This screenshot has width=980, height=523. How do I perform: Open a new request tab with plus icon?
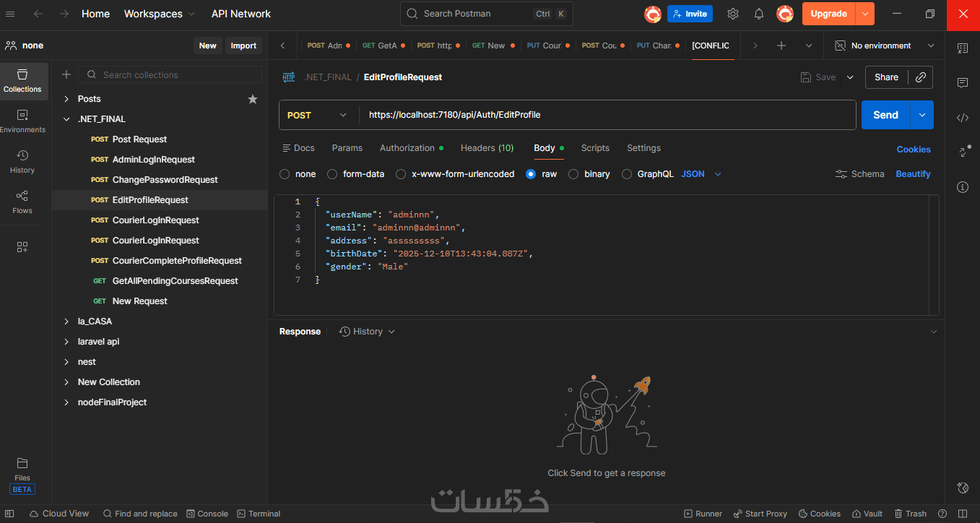pos(781,46)
